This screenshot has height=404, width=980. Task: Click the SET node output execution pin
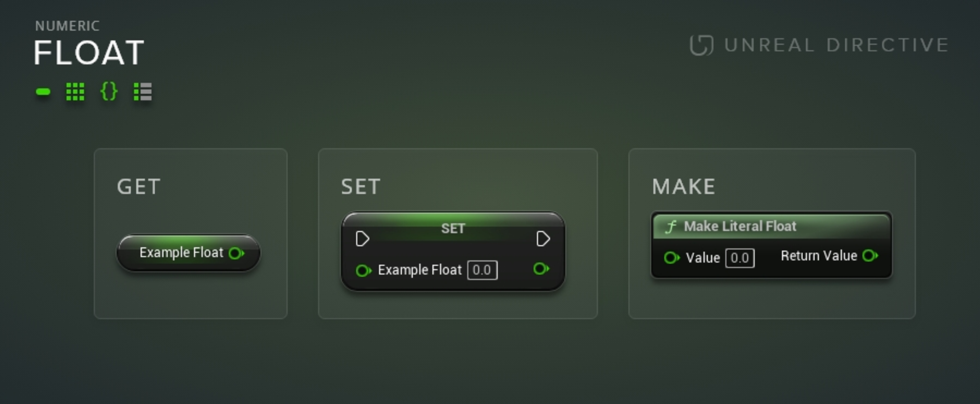coord(543,239)
